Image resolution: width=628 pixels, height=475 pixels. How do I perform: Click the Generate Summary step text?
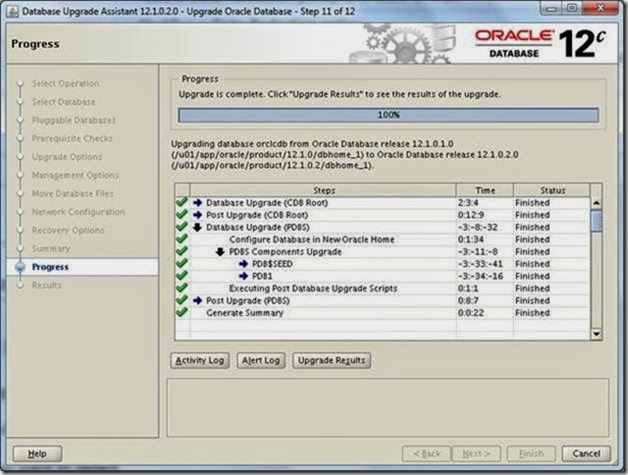pyautogui.click(x=245, y=313)
